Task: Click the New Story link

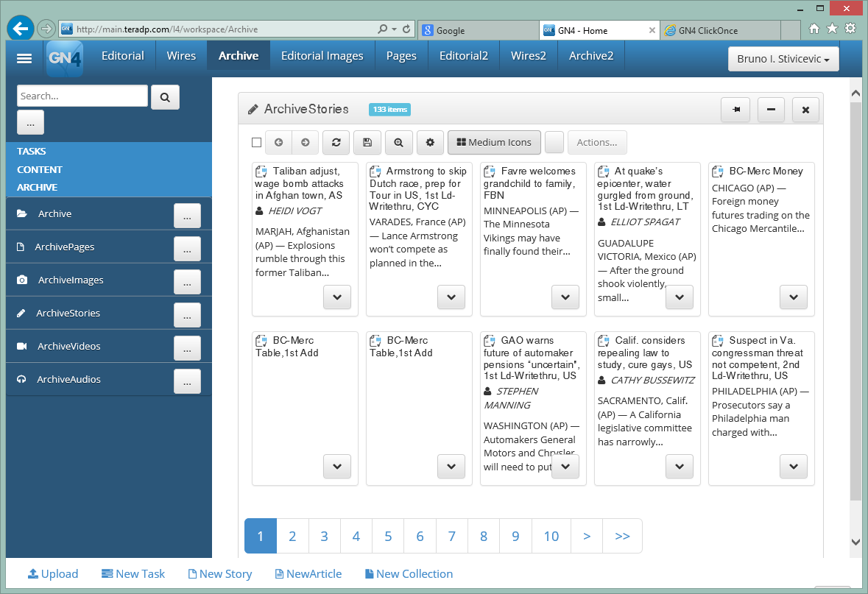Action: 220,574
